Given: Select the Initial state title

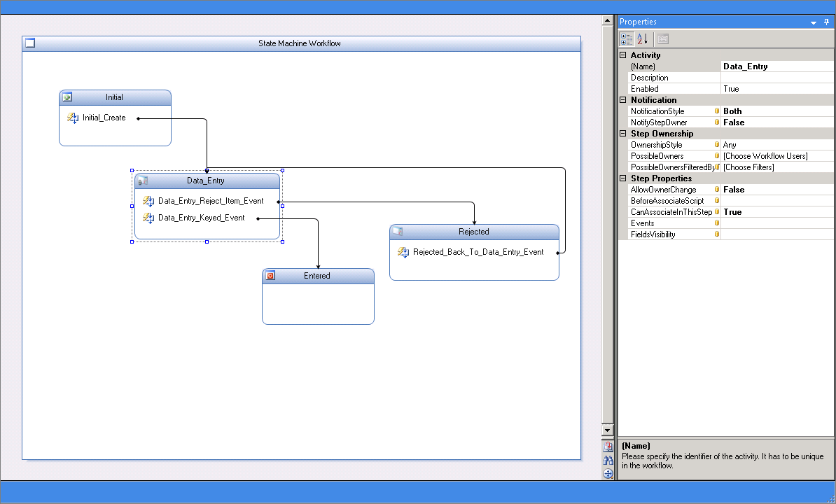Looking at the screenshot, I should pos(114,97).
